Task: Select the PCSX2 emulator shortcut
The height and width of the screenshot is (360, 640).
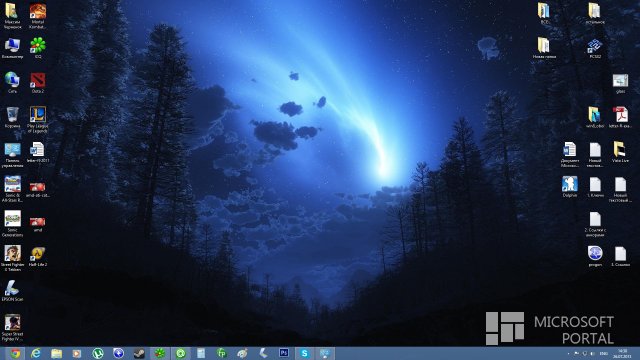Action: 595,48
